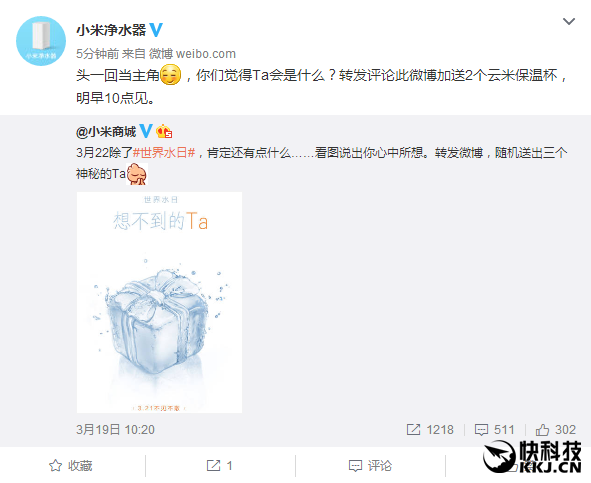Open the #世界水日# hashtag topic
The image size is (591, 483).
point(164,153)
